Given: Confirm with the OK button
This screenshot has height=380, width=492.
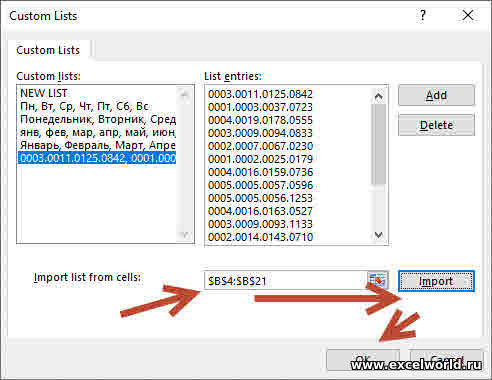Looking at the screenshot, I should [x=363, y=360].
